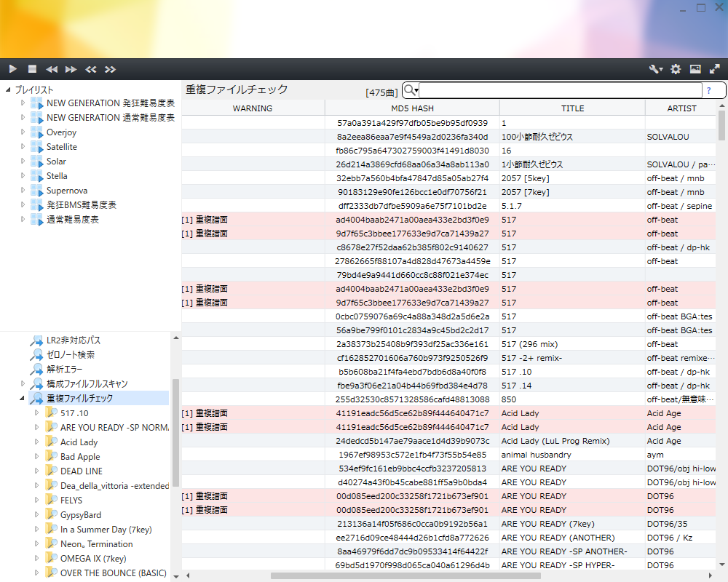Viewport: 728px width, 582px height.
Task: Expand the 構成ファイルフルスキャン node
Action: point(23,384)
